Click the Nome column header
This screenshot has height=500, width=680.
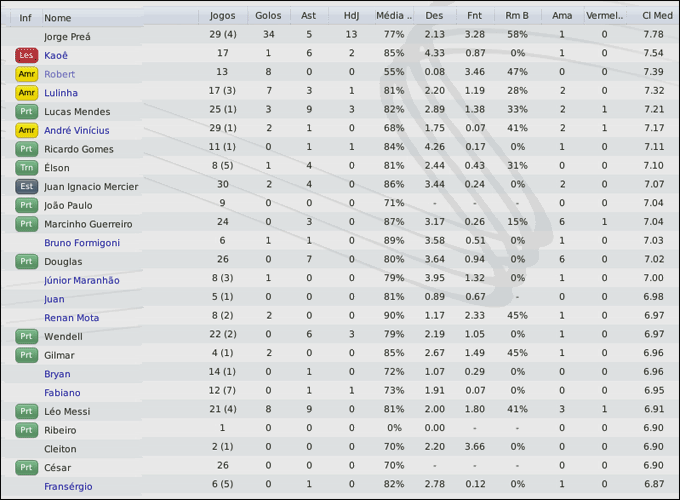coord(58,17)
